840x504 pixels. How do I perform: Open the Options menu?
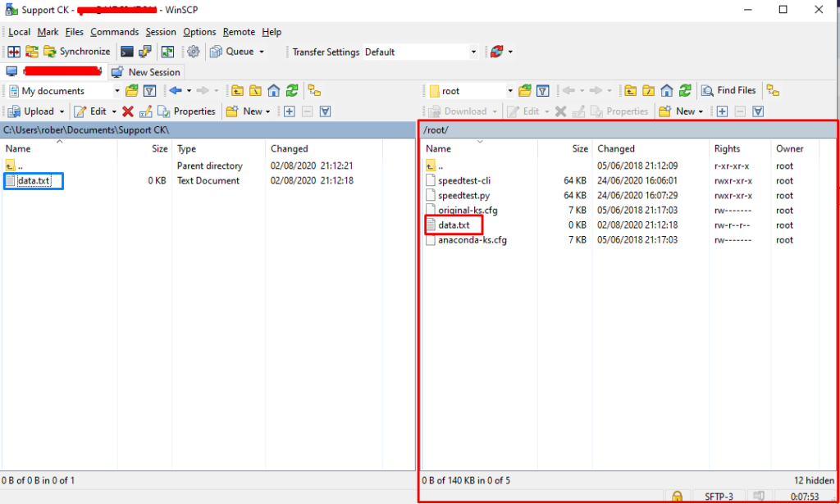pos(199,32)
